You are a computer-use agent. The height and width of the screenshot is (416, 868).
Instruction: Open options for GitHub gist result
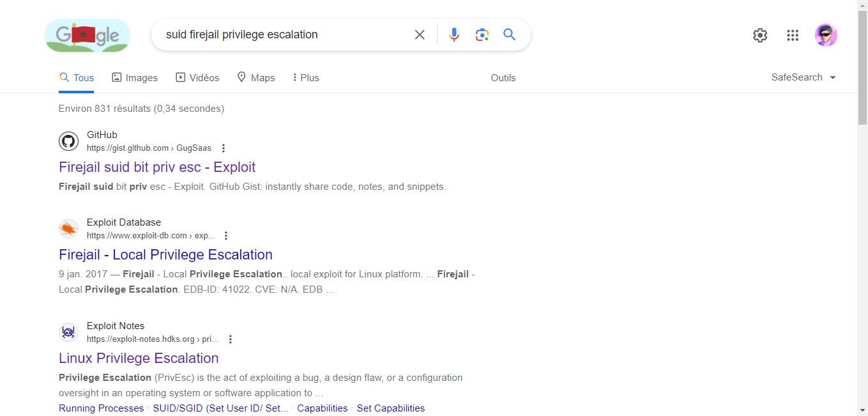(224, 148)
